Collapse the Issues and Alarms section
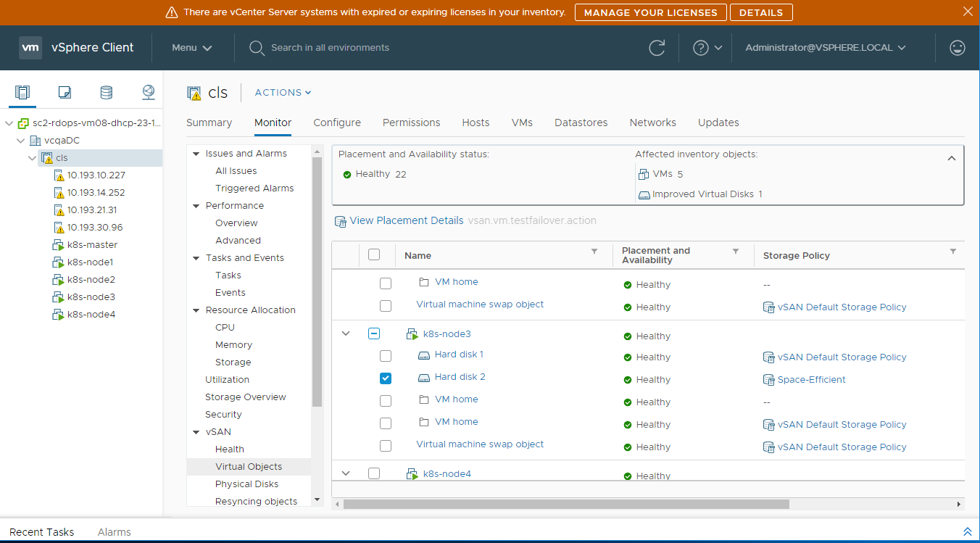 [x=196, y=154]
